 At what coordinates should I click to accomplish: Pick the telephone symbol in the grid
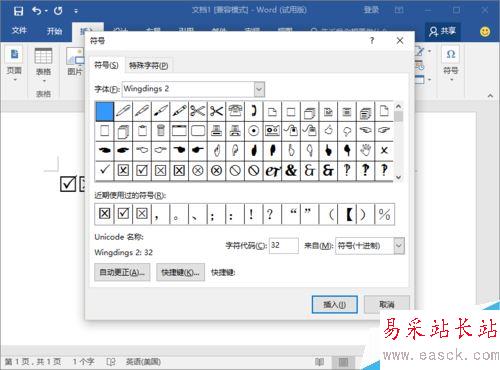coord(235,111)
